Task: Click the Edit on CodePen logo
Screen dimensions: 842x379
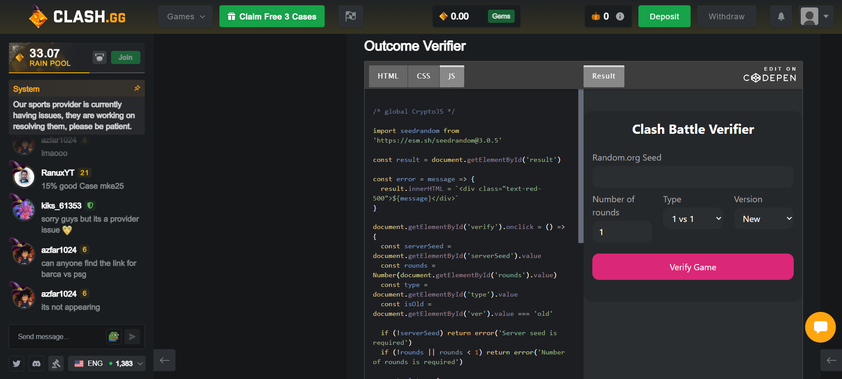Action: [x=770, y=75]
